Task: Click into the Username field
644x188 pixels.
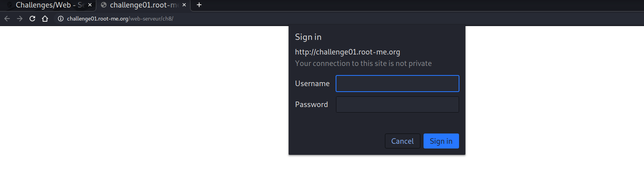Action: (397, 83)
